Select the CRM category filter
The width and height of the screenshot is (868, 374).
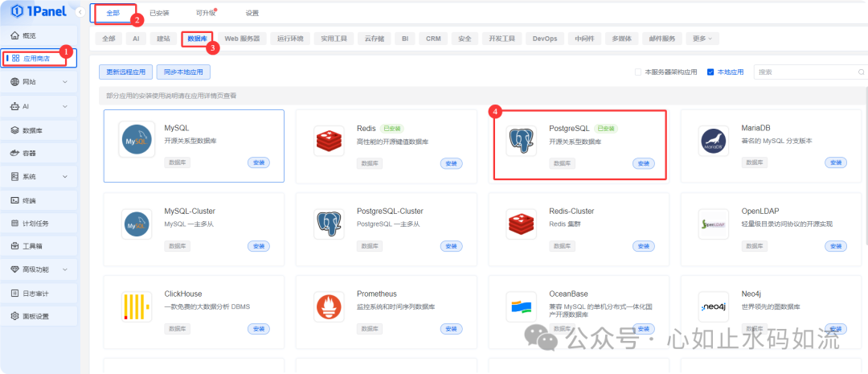[433, 39]
